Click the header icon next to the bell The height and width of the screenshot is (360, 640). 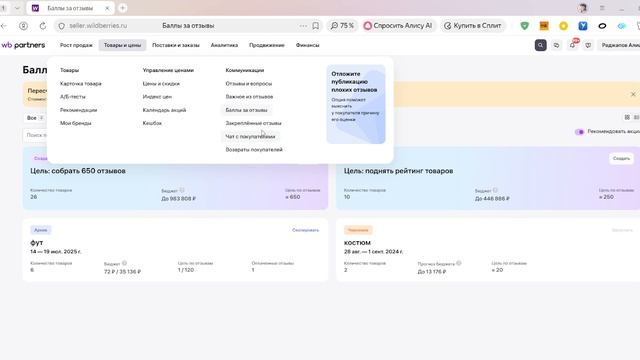tap(588, 45)
